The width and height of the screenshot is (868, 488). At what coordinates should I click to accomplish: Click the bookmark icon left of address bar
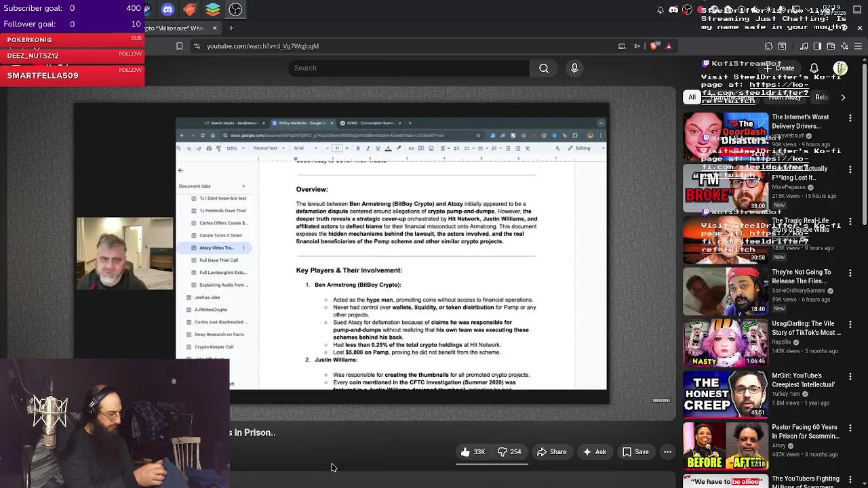pyautogui.click(x=179, y=46)
